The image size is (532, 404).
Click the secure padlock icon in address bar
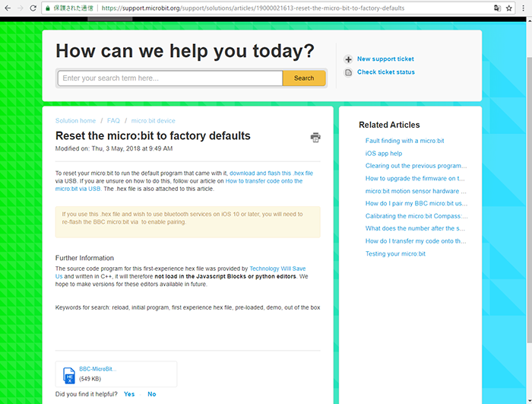tap(50, 8)
